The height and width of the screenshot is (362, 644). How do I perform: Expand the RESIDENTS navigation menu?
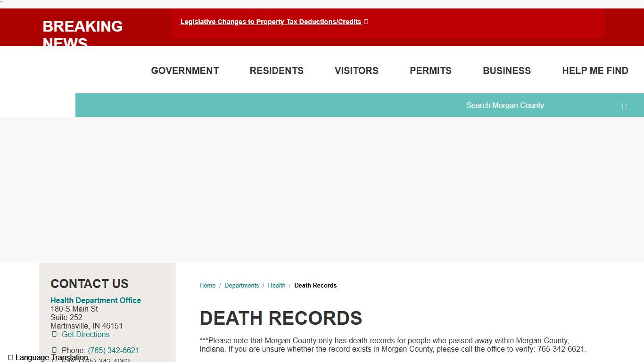pyautogui.click(x=276, y=70)
